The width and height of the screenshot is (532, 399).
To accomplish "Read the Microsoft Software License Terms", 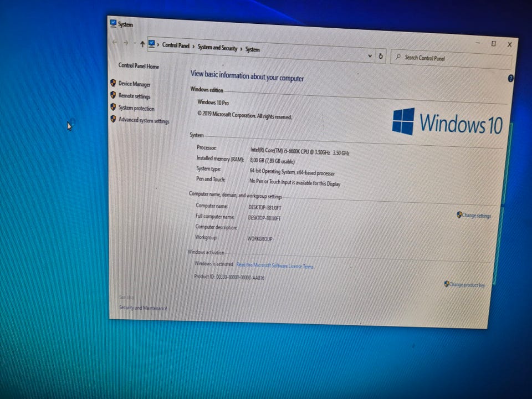I will click(x=275, y=265).
